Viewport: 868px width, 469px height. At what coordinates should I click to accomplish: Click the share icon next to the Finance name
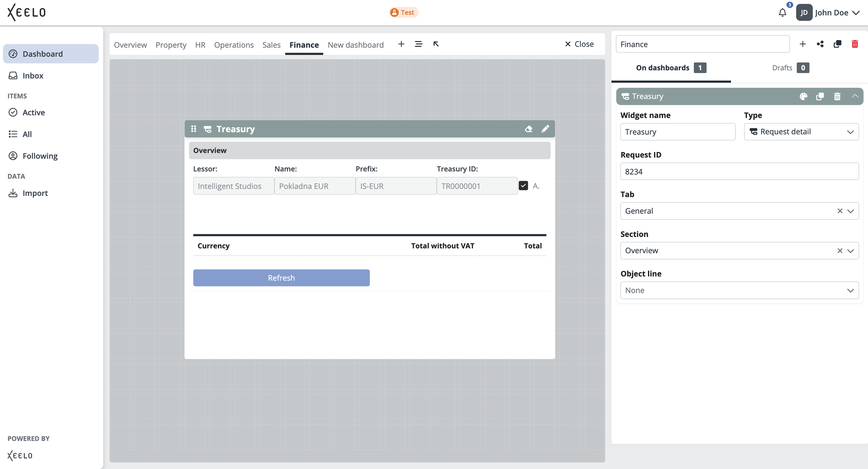click(x=820, y=44)
